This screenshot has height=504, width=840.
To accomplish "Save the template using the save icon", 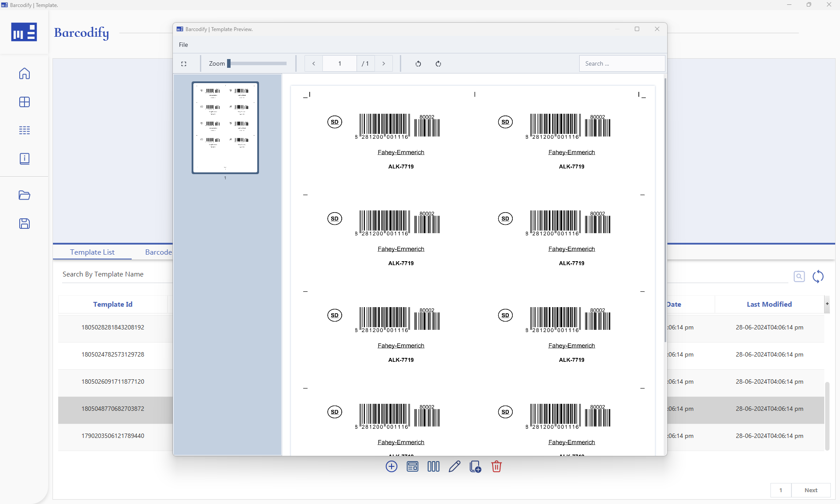I will click(24, 224).
